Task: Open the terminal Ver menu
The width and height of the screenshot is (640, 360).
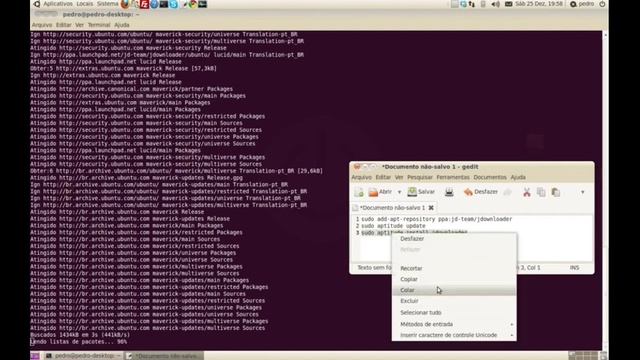Action: (x=80, y=25)
